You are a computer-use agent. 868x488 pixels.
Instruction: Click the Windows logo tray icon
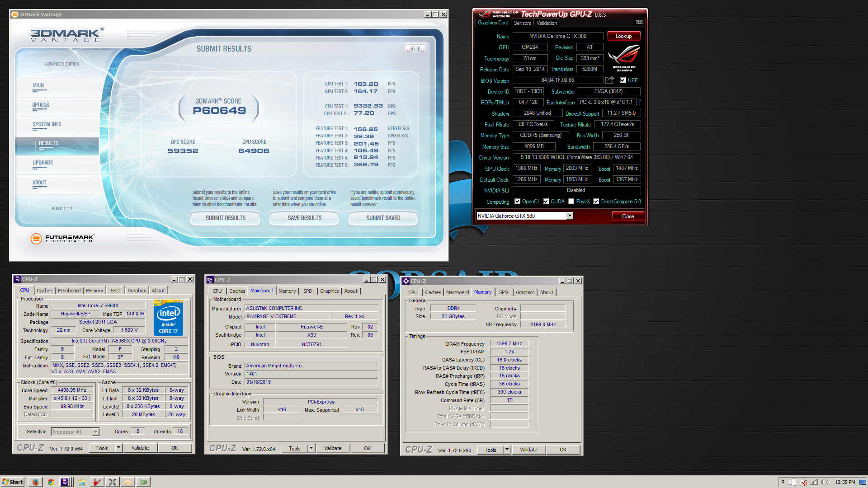tap(793, 482)
